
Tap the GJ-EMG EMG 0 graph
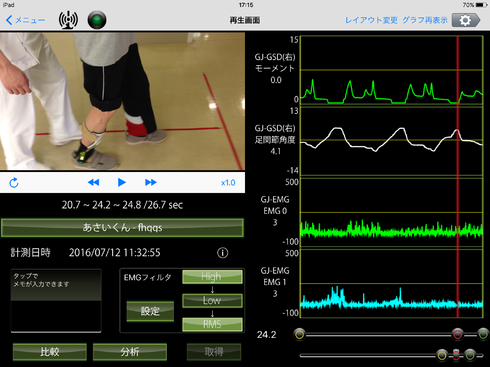pyautogui.click(x=392, y=213)
